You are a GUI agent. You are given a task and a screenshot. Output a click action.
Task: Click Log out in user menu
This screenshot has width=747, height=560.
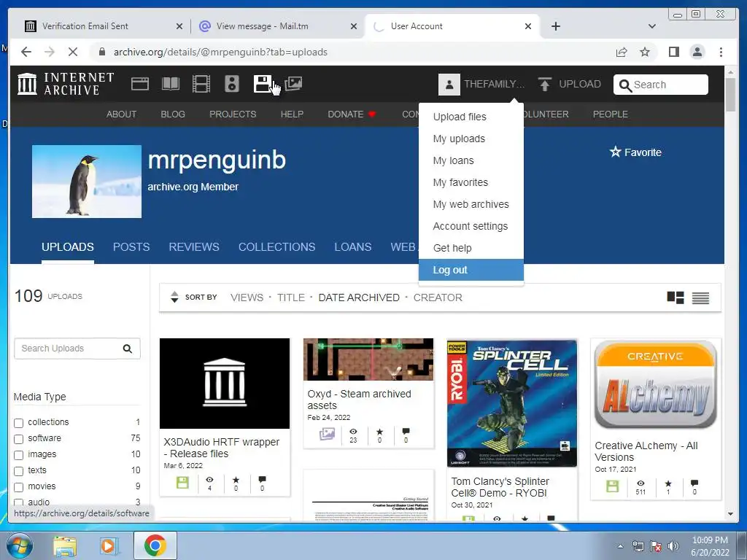click(471, 270)
